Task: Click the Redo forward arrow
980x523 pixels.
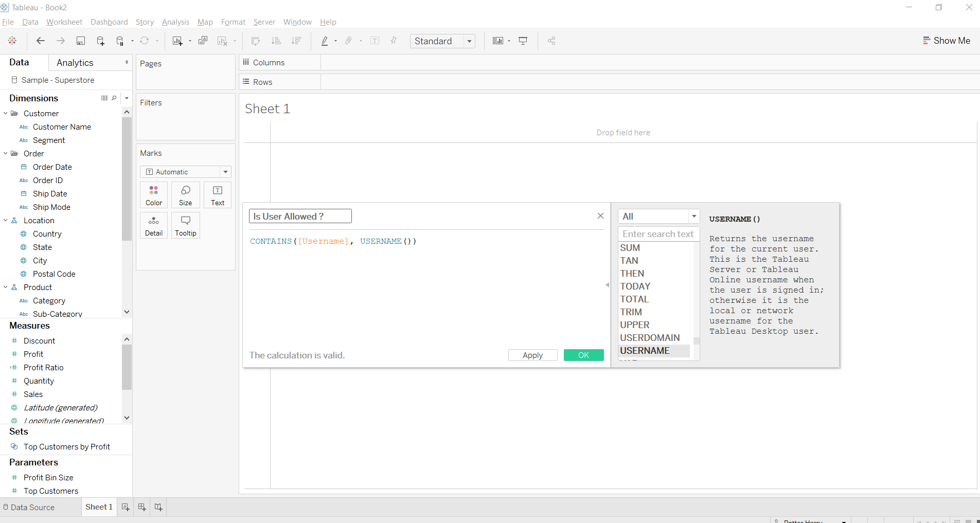Action: pyautogui.click(x=60, y=41)
